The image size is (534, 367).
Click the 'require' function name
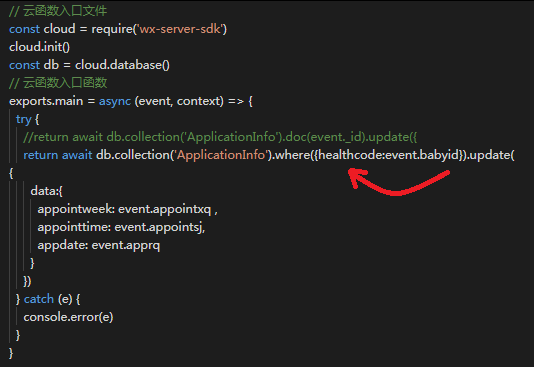pyautogui.click(x=112, y=29)
